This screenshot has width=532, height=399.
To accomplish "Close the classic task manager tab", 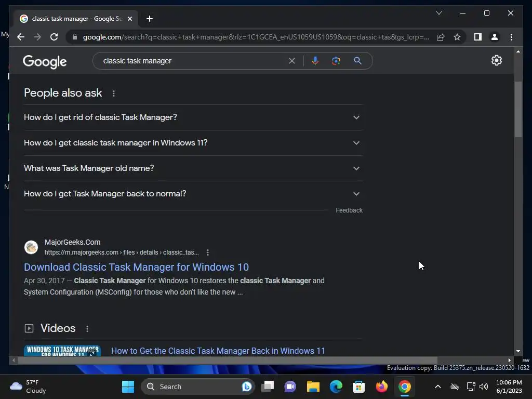I will (129, 19).
